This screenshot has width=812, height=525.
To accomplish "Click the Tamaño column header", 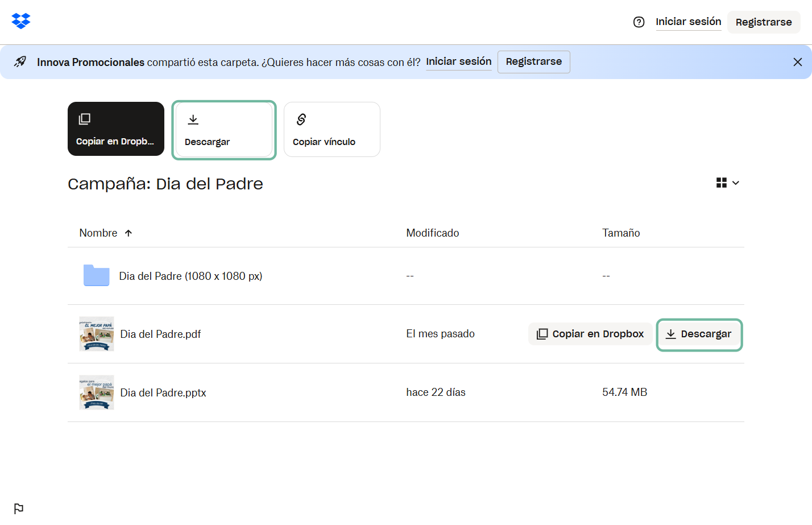I will [621, 233].
